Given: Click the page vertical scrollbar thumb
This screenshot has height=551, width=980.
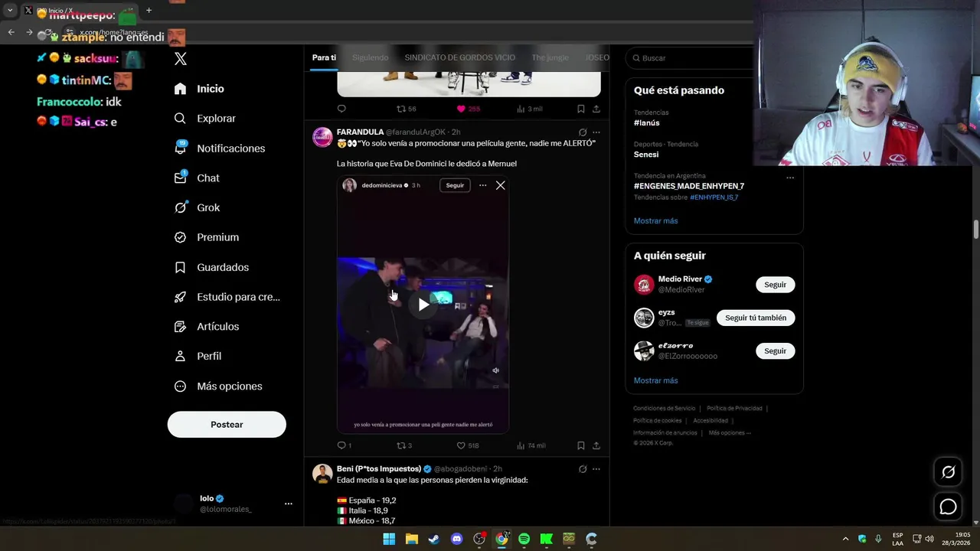Looking at the screenshot, I should click(x=976, y=230).
